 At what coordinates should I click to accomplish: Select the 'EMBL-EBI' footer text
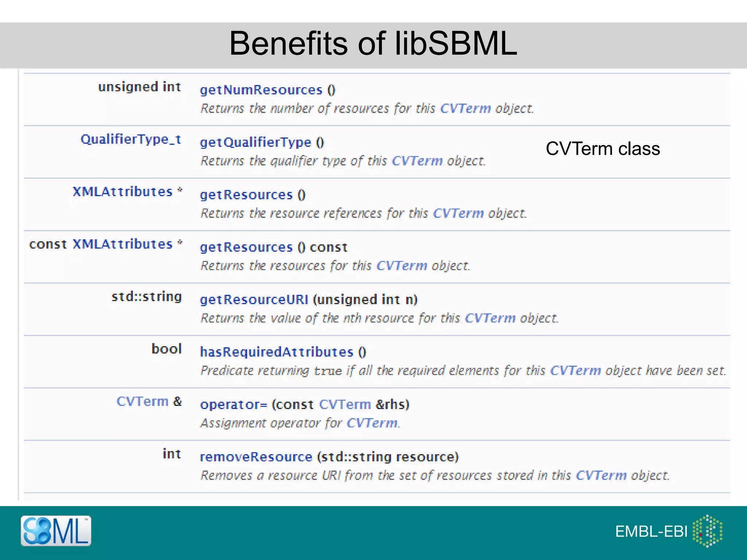click(651, 532)
